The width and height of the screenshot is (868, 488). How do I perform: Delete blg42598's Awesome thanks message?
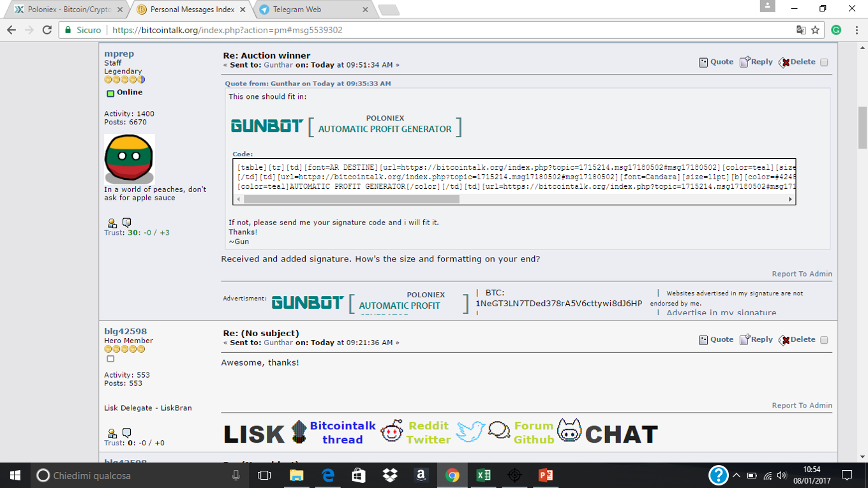(x=797, y=339)
